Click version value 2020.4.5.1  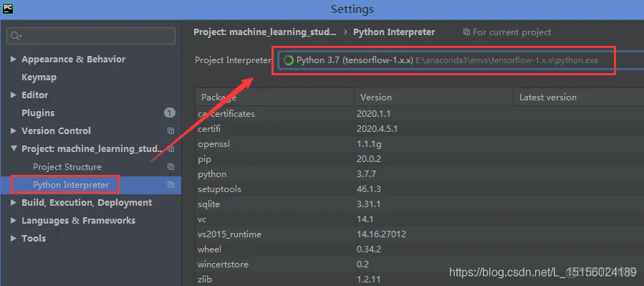(377, 129)
